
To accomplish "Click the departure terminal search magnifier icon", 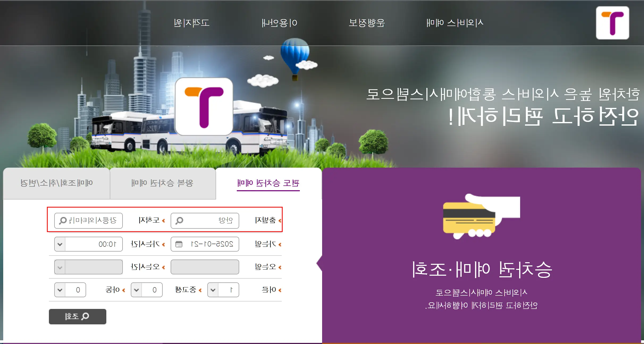I will click(x=179, y=220).
